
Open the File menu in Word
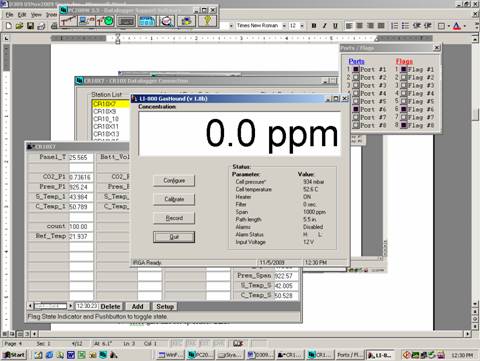[9, 15]
